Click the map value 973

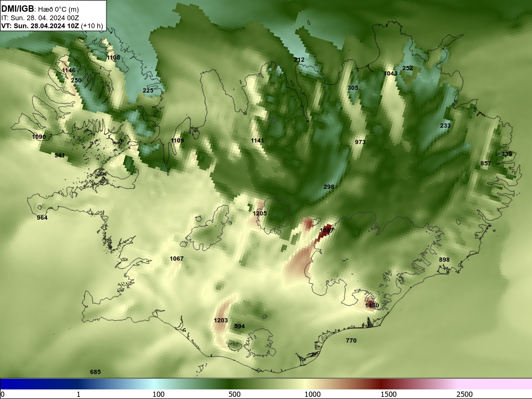coord(360,142)
